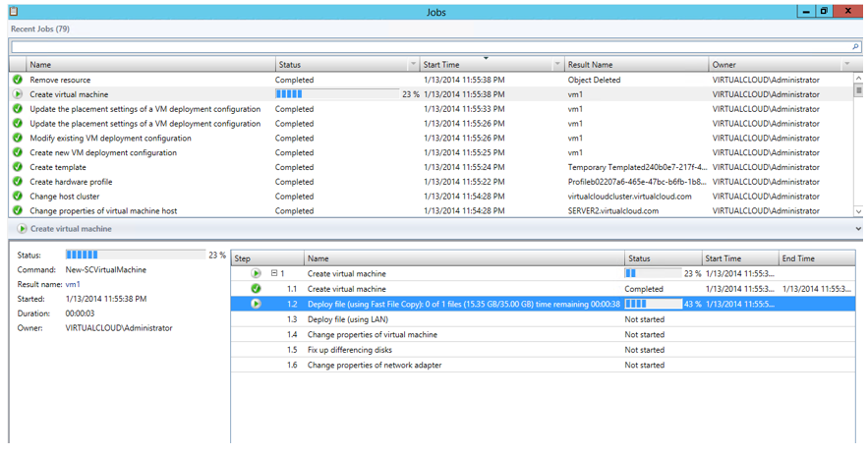The height and width of the screenshot is (455, 868).
Task: Open the Start Time column filter dropdown
Action: 556,65
